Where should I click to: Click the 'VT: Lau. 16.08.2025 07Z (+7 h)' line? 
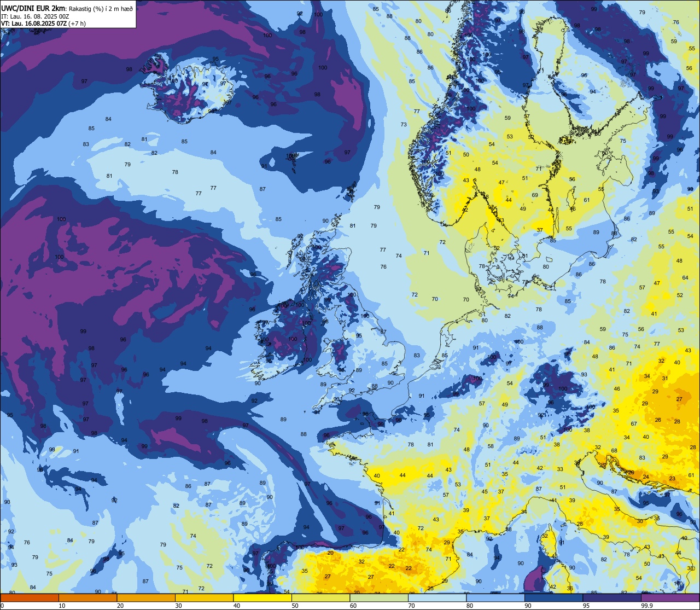coord(43,24)
